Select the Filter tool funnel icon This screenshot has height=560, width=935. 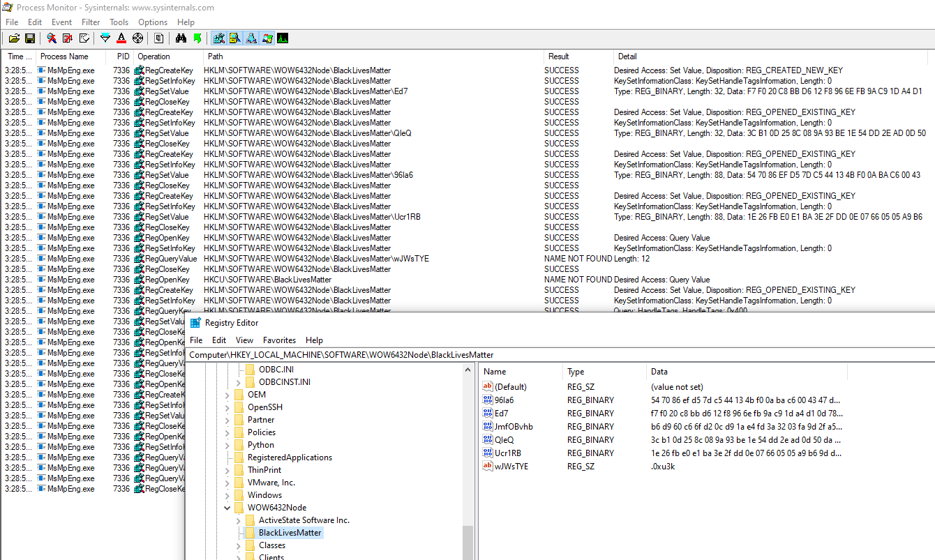pyautogui.click(x=105, y=38)
